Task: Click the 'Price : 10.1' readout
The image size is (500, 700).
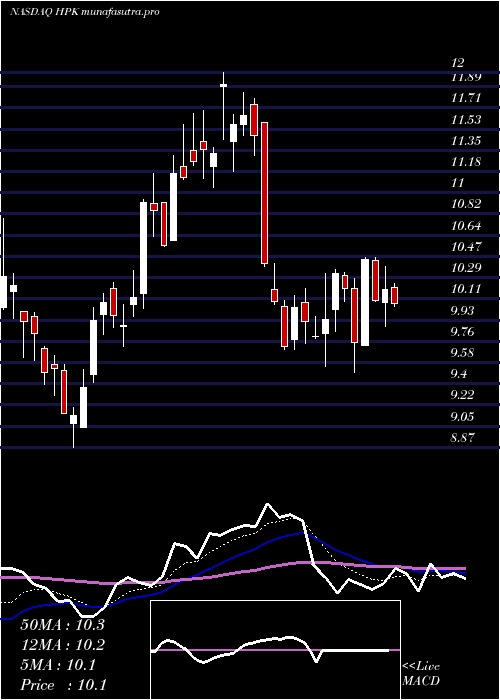Action: (x=63, y=685)
